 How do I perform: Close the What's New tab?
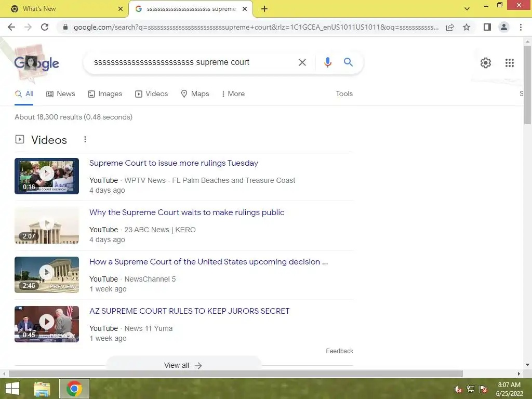[x=121, y=9]
